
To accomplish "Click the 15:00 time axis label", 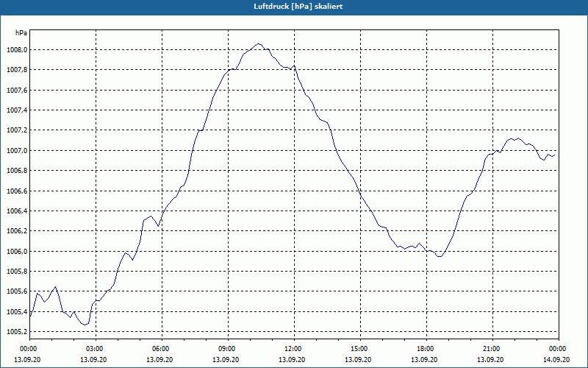I will coord(360,349).
